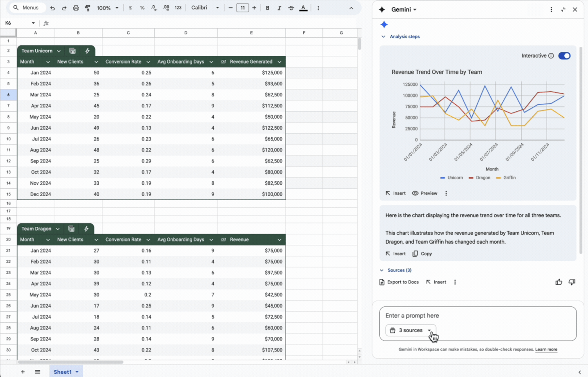Click the thumbs down feedback icon
Image resolution: width=588 pixels, height=377 pixels.
pyautogui.click(x=572, y=282)
